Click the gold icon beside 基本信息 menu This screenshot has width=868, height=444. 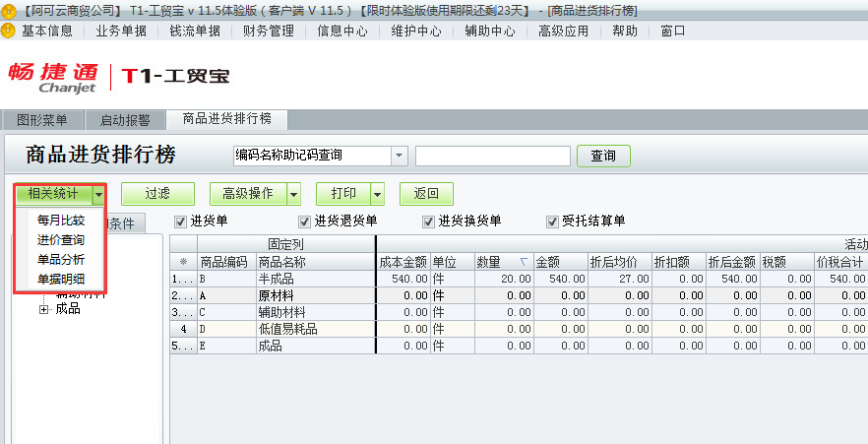click(x=8, y=31)
